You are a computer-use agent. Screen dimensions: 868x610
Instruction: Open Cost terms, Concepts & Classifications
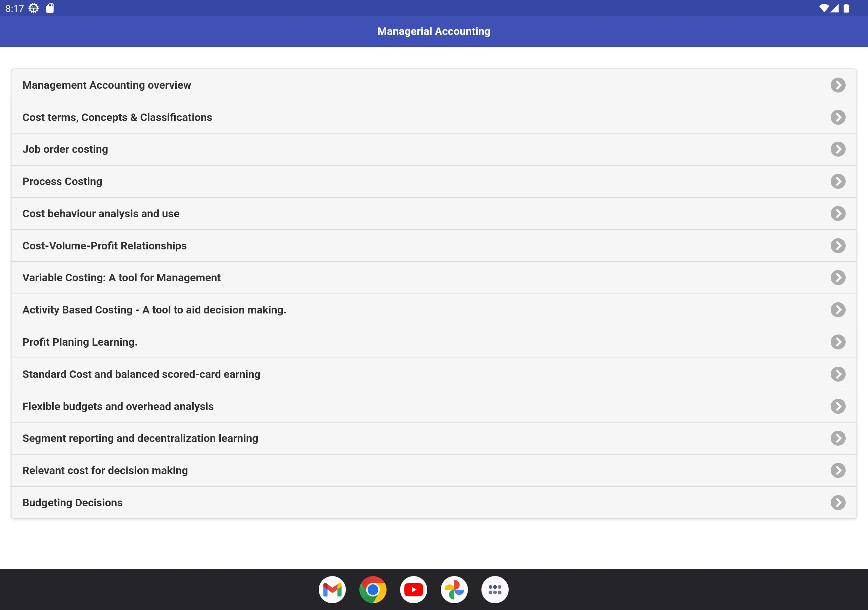point(434,117)
